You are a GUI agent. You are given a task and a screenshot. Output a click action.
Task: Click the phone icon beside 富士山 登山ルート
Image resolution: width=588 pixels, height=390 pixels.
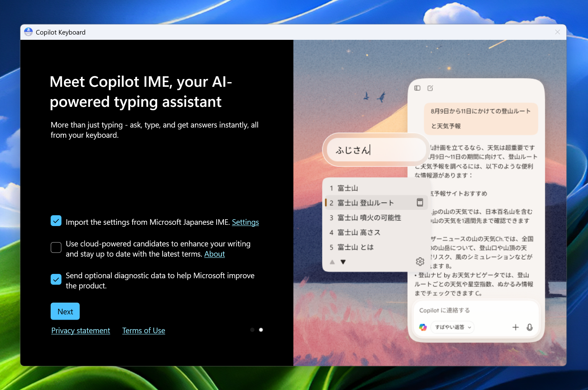point(419,203)
